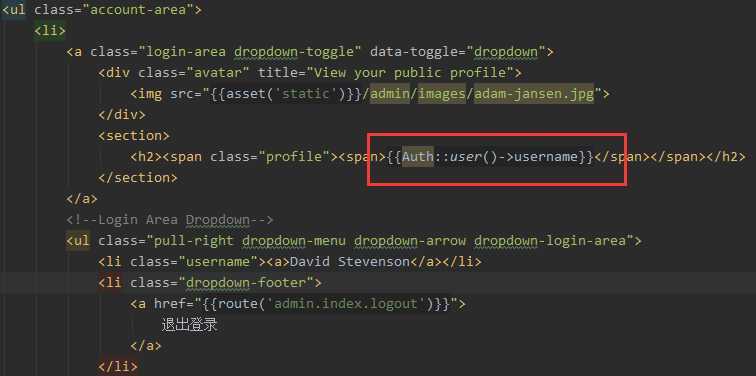The width and height of the screenshot is (756, 376).
Task: Click the "pull-right dropdown-menu" class string
Action: [246, 241]
